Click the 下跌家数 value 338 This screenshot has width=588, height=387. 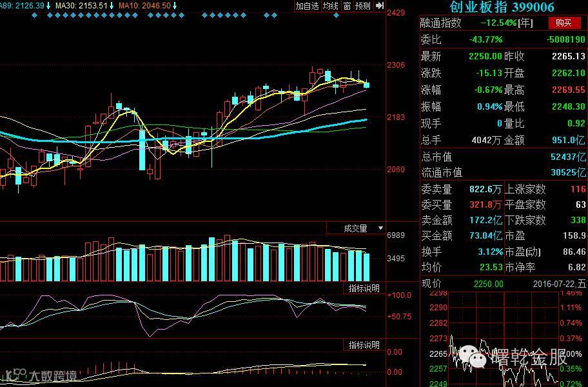click(x=578, y=220)
